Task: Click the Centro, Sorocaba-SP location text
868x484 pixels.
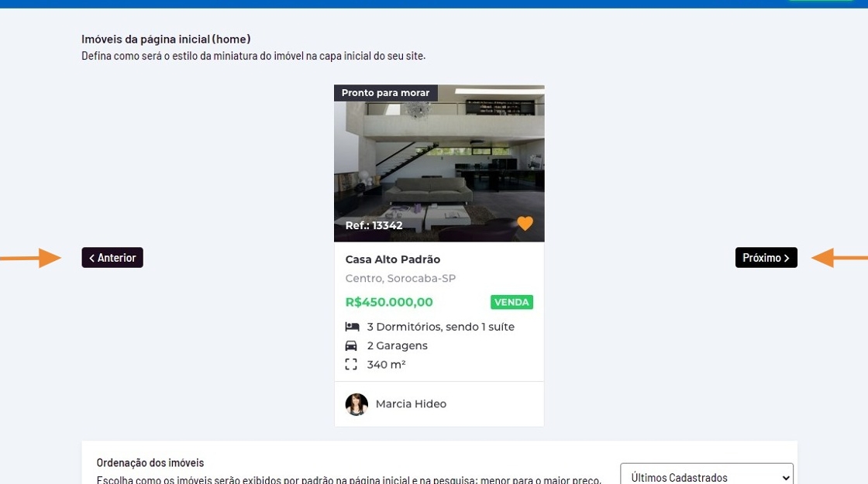Action: click(401, 279)
